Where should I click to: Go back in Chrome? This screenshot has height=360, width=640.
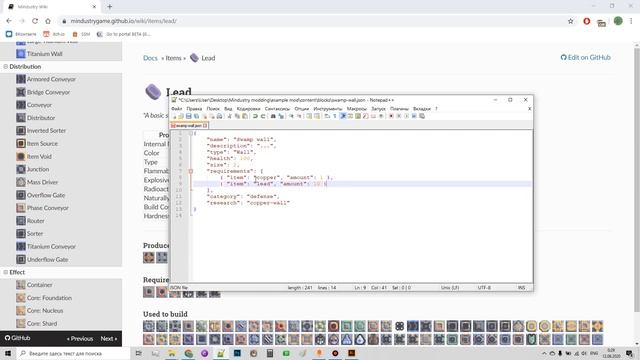coord(9,21)
